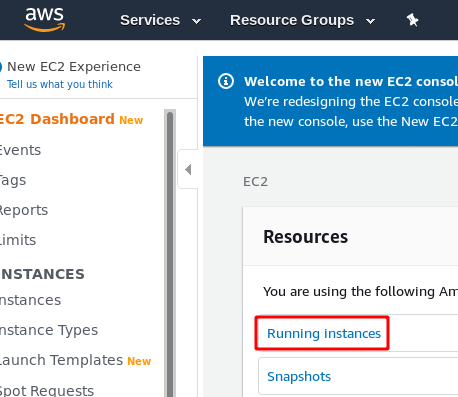
Task: Open Spot Requests in the sidebar
Action: pyautogui.click(x=47, y=390)
